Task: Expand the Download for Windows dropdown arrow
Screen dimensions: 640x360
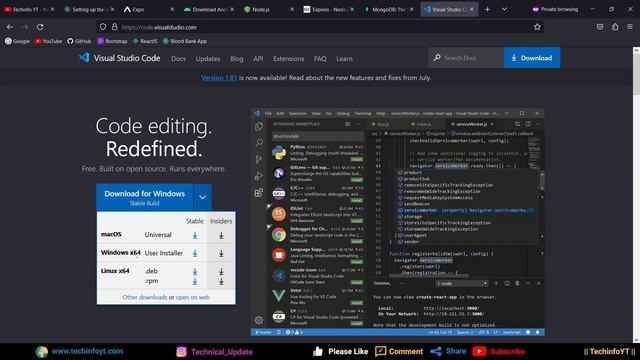Action: pyautogui.click(x=202, y=197)
